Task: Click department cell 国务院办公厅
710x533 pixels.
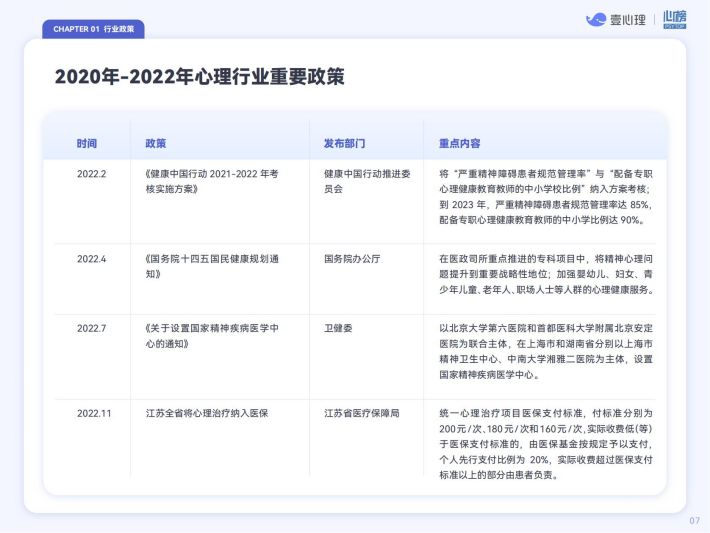Action: coord(352,259)
